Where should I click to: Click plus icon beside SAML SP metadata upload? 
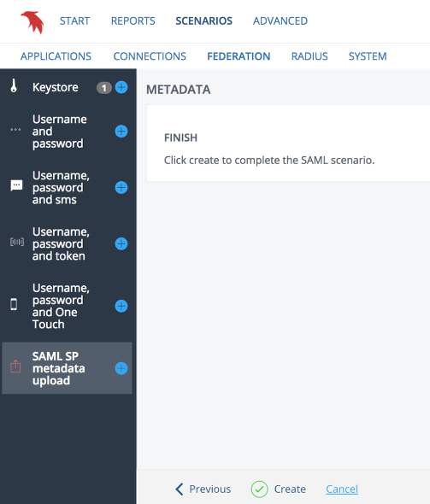click(121, 368)
